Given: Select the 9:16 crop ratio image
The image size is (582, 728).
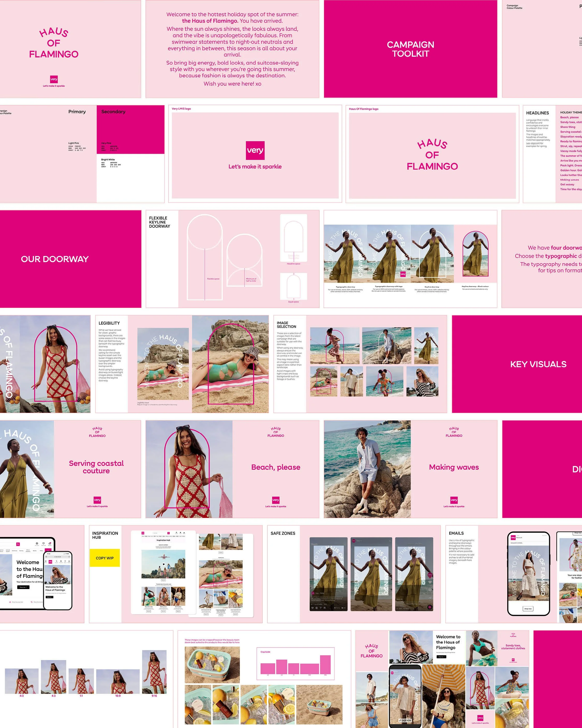Looking at the screenshot, I should [x=154, y=672].
